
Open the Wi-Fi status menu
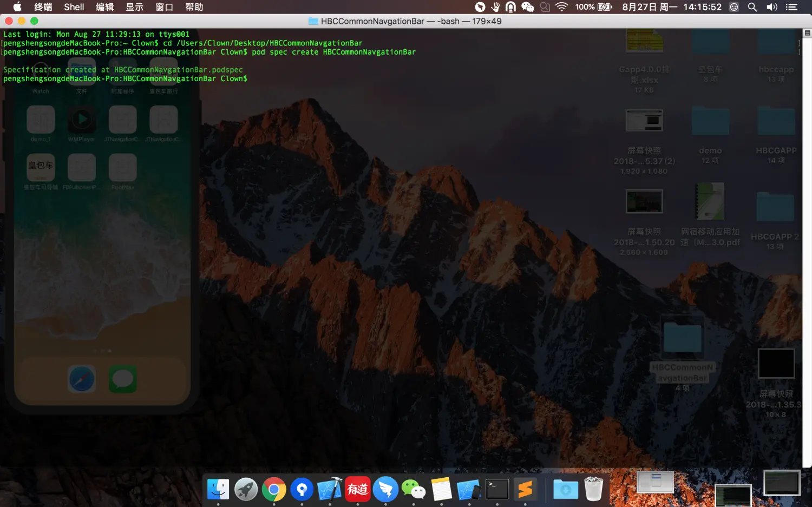(x=562, y=7)
